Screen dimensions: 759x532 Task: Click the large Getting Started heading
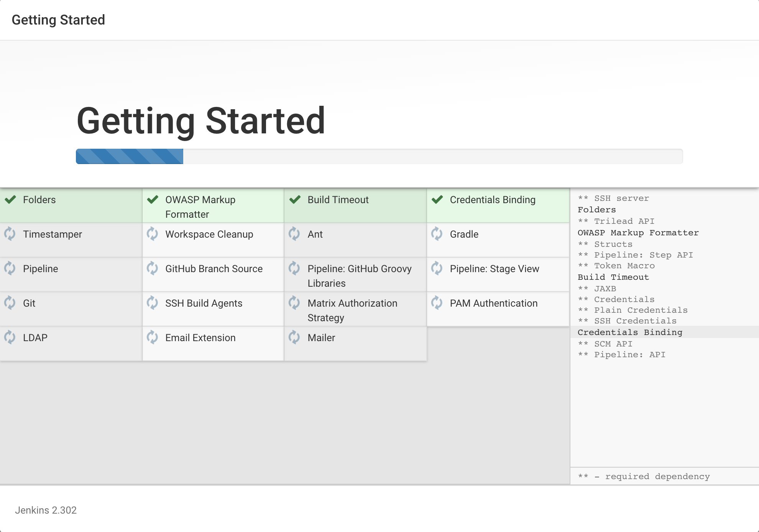(x=201, y=122)
